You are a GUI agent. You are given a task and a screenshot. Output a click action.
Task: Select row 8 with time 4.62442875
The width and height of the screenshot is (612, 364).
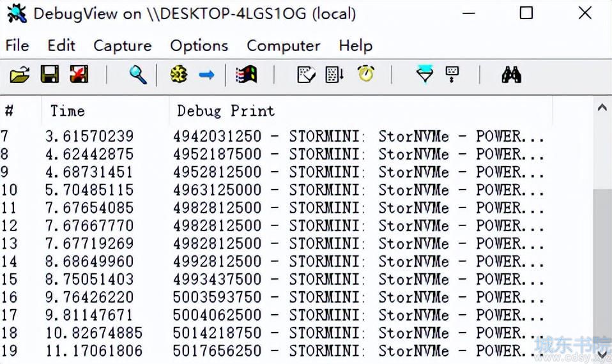272,155
